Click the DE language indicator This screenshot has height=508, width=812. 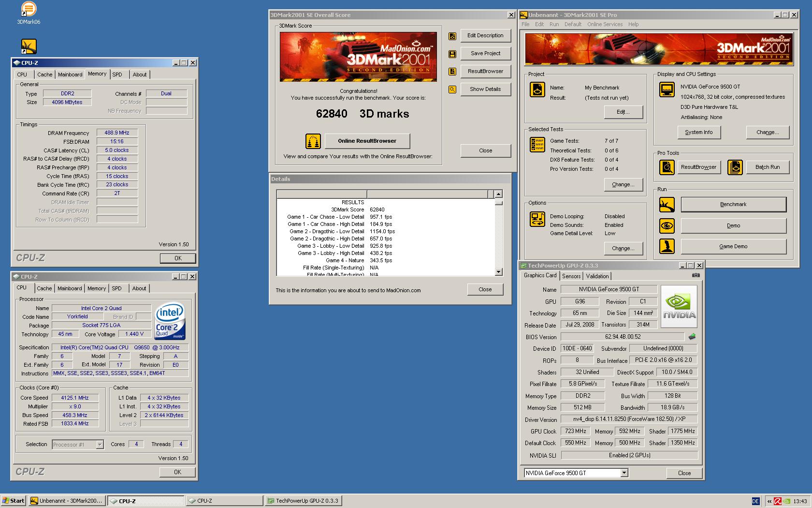pyautogui.click(x=755, y=501)
